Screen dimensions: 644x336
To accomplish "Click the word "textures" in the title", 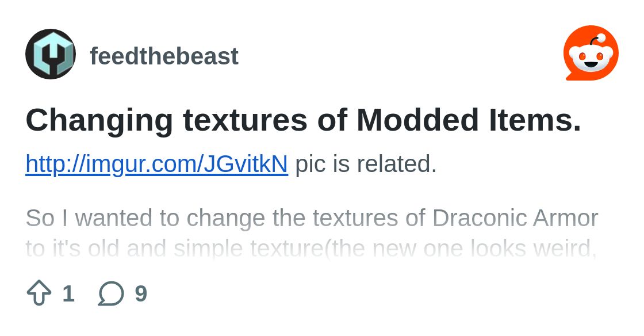I will [x=245, y=120].
